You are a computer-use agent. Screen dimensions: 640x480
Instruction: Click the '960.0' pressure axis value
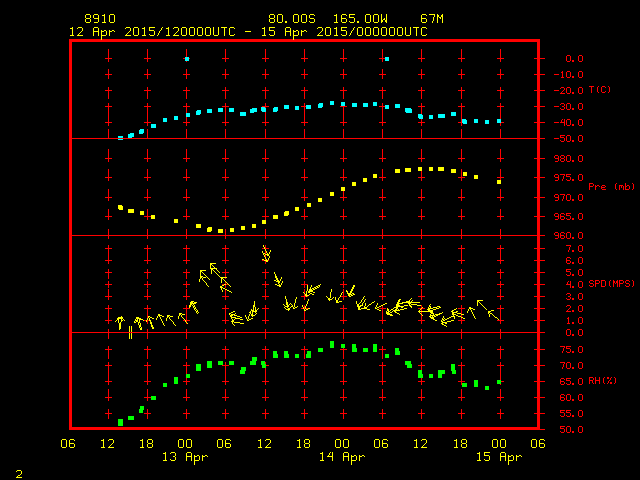coord(569,236)
